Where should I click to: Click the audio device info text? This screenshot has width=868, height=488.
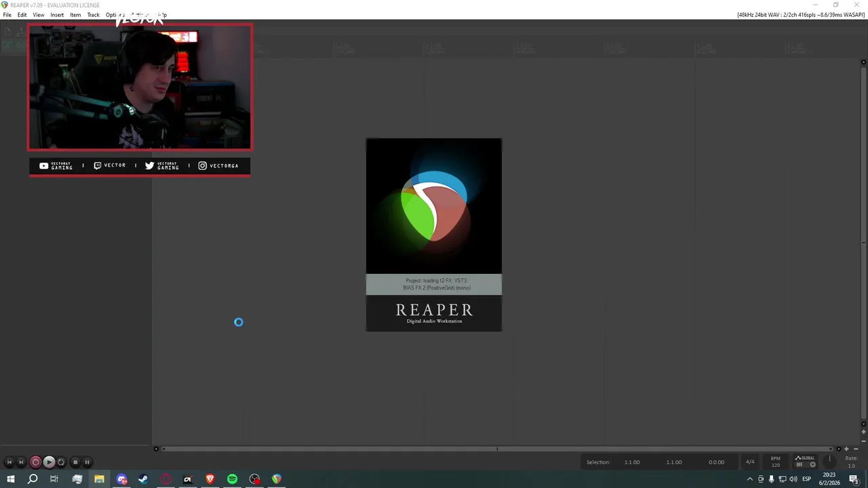click(801, 15)
